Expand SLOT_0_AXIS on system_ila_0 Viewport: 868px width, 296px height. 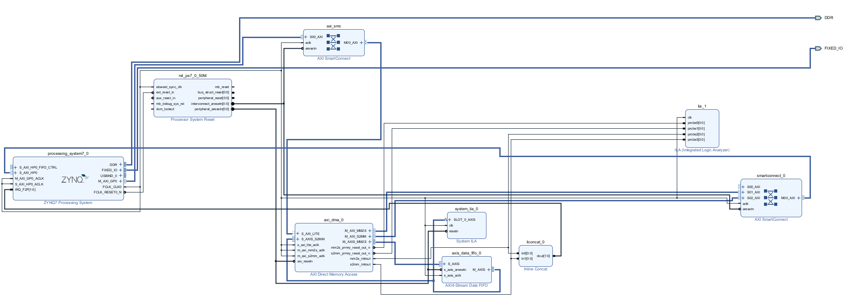point(450,219)
